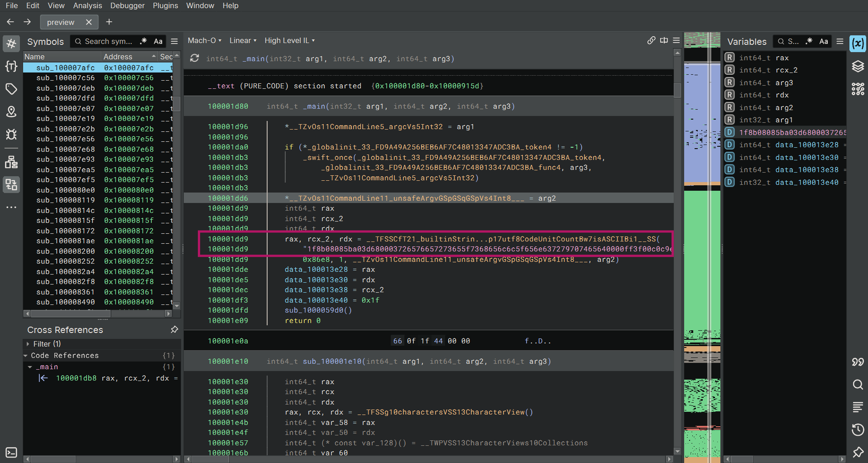Open the Debugger menu
868x463 pixels.
(x=127, y=5)
